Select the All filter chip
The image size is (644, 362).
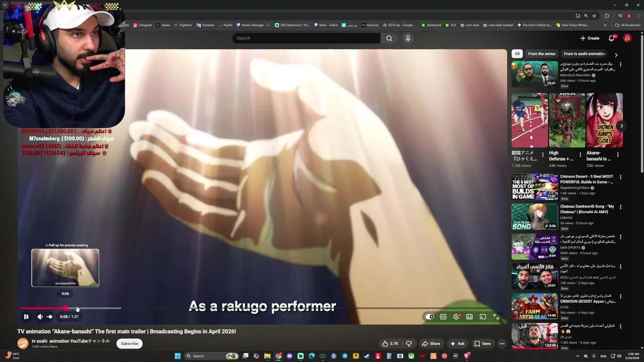point(517,54)
